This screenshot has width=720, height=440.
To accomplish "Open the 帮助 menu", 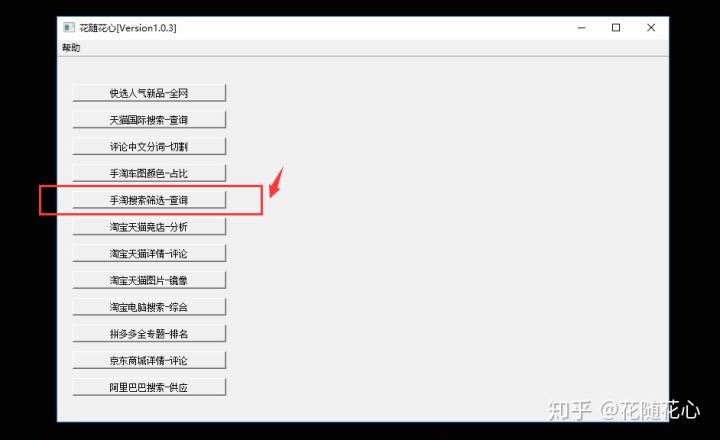I will 71,48.
